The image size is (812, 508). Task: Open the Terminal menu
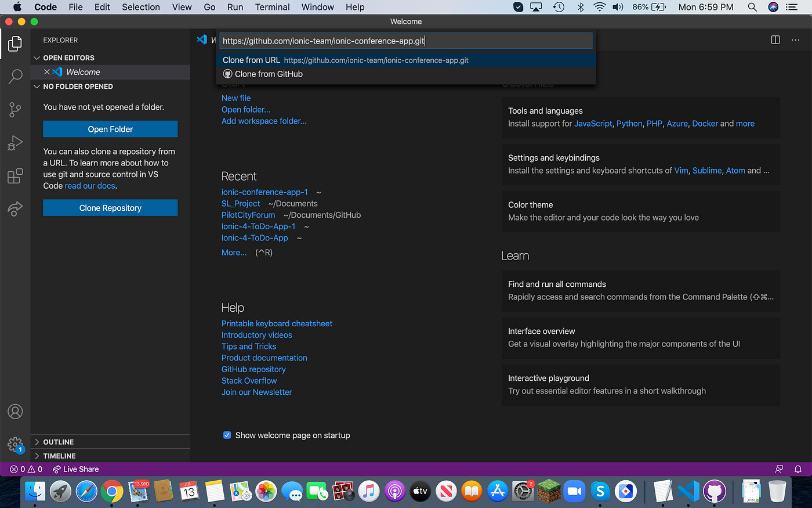click(272, 7)
